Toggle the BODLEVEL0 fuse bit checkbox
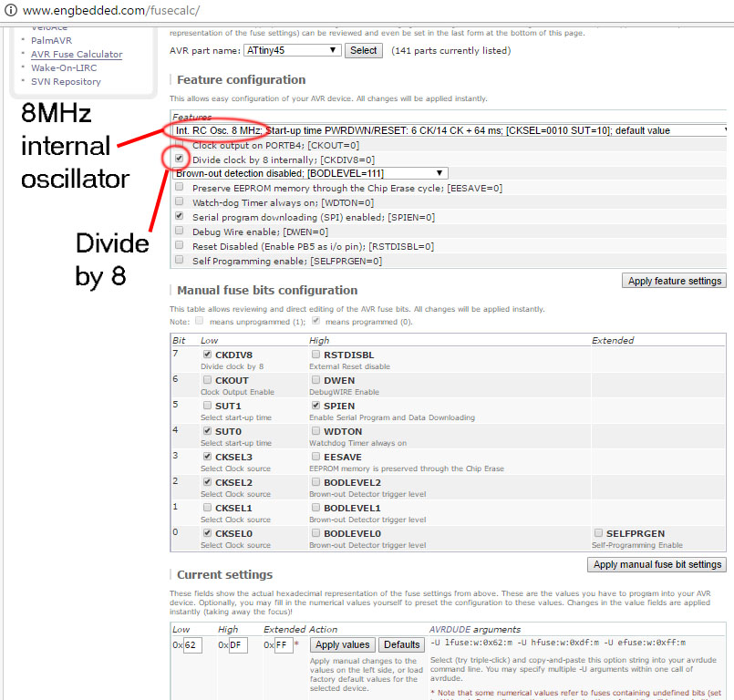Viewport: 734px width, 700px height. [316, 532]
